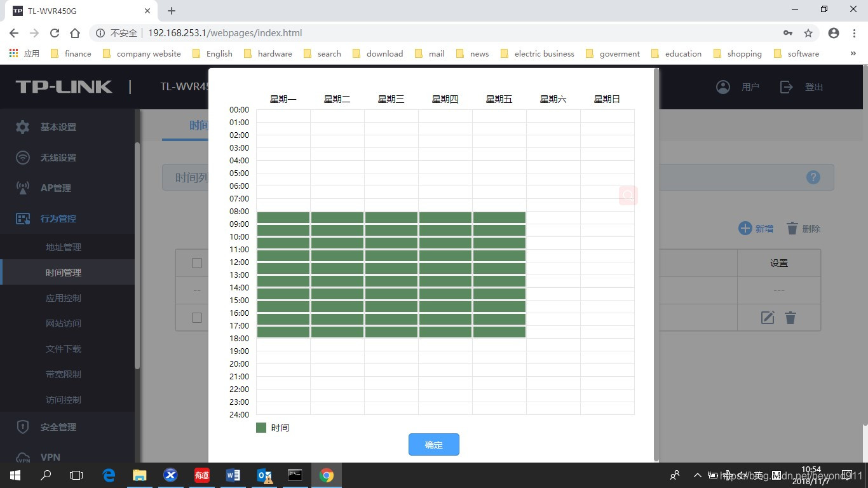Expand hidden bookmarks chevron
Viewport: 868px width, 488px height.
point(853,54)
